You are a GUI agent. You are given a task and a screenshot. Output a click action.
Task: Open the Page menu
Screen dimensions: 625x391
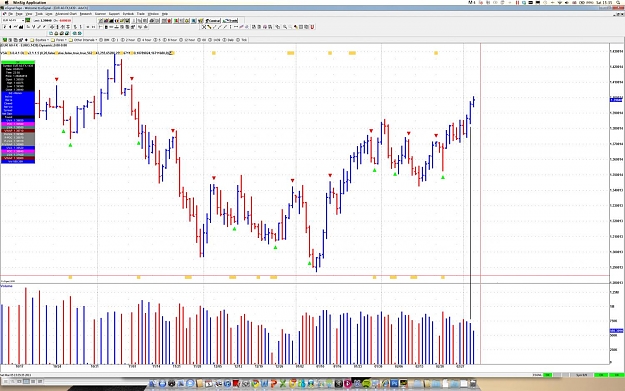pyautogui.click(x=19, y=14)
